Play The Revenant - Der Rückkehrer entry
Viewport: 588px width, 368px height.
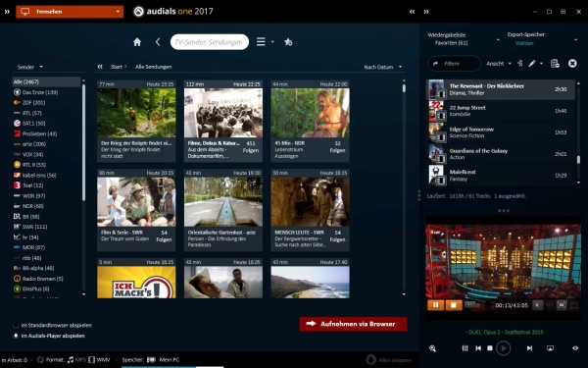(x=500, y=89)
